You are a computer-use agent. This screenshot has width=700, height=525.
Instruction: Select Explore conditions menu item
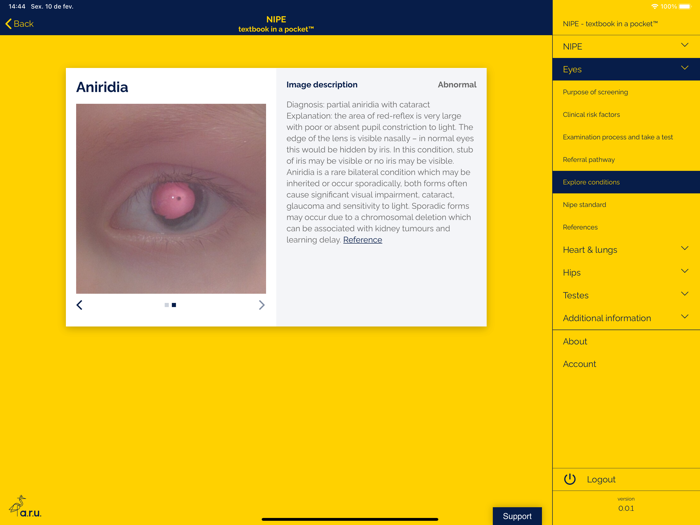[626, 182]
